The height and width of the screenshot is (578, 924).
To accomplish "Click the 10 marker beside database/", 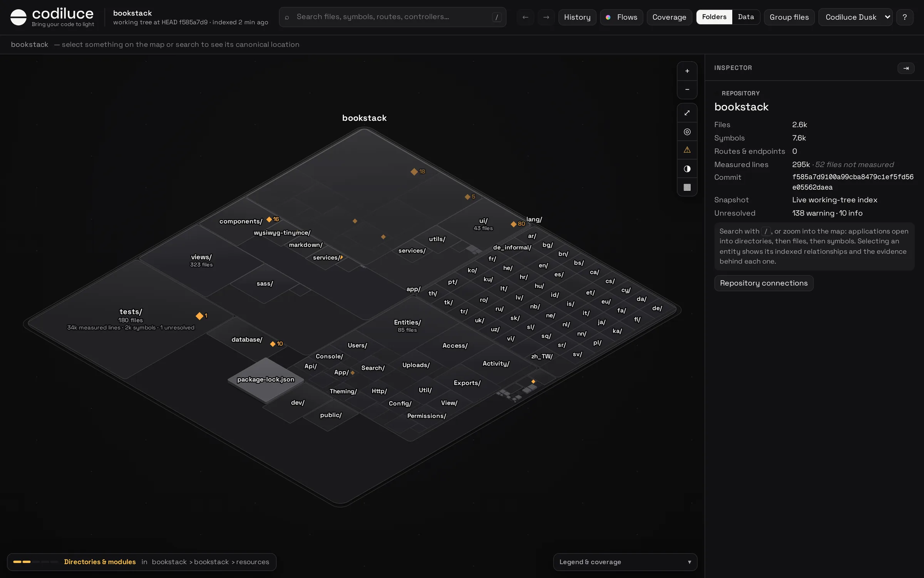I will point(276,344).
